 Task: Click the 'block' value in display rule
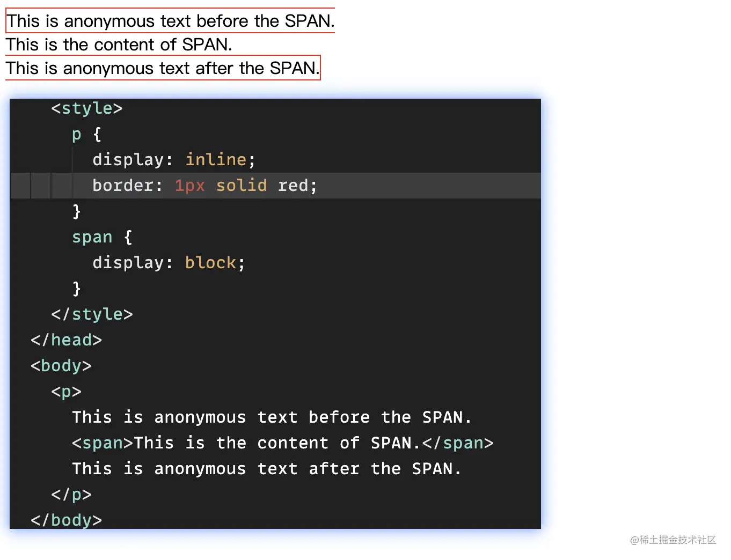click(x=210, y=262)
